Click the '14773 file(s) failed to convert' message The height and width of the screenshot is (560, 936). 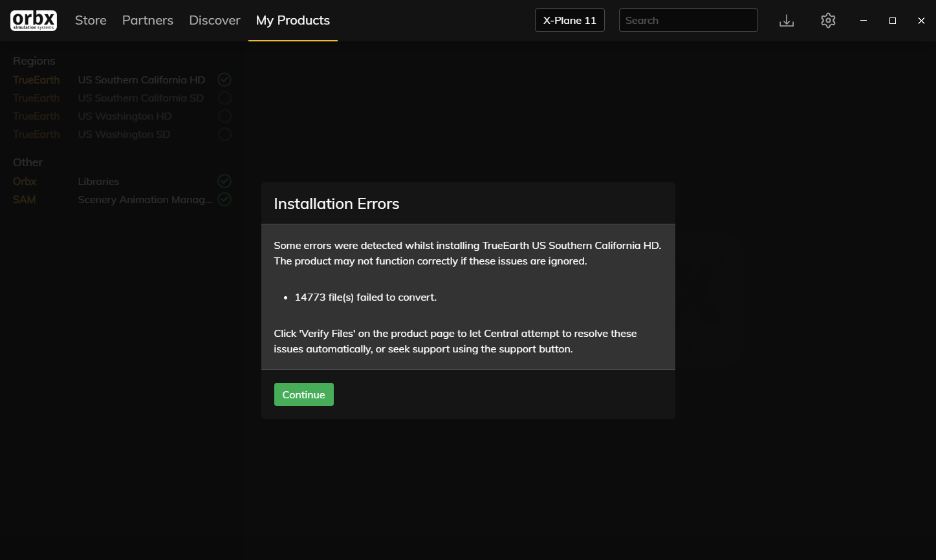pos(365,297)
